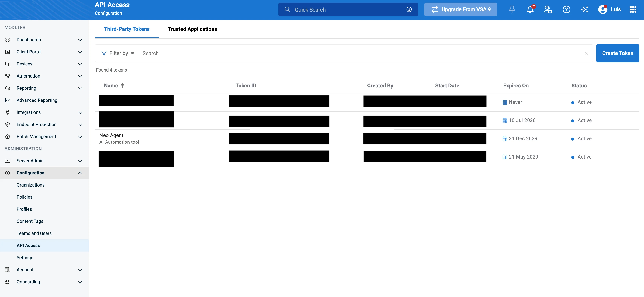Open the help question mark icon

[x=566, y=9]
